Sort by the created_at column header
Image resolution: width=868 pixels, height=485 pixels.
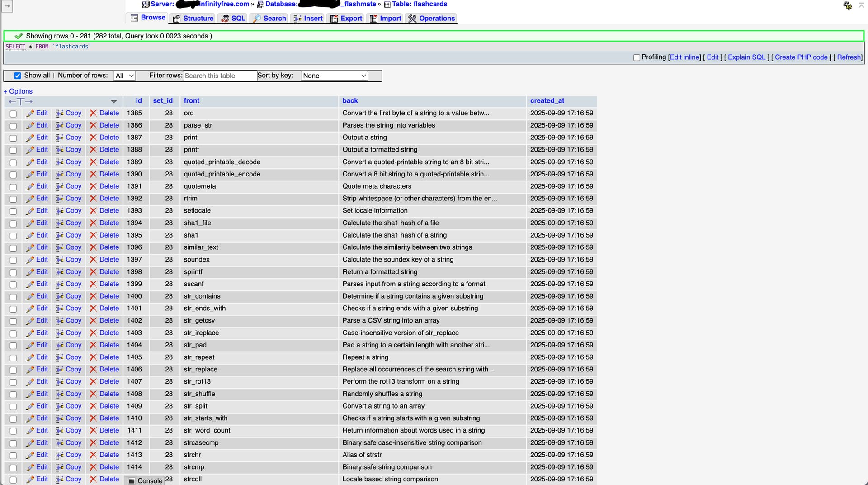tap(547, 101)
